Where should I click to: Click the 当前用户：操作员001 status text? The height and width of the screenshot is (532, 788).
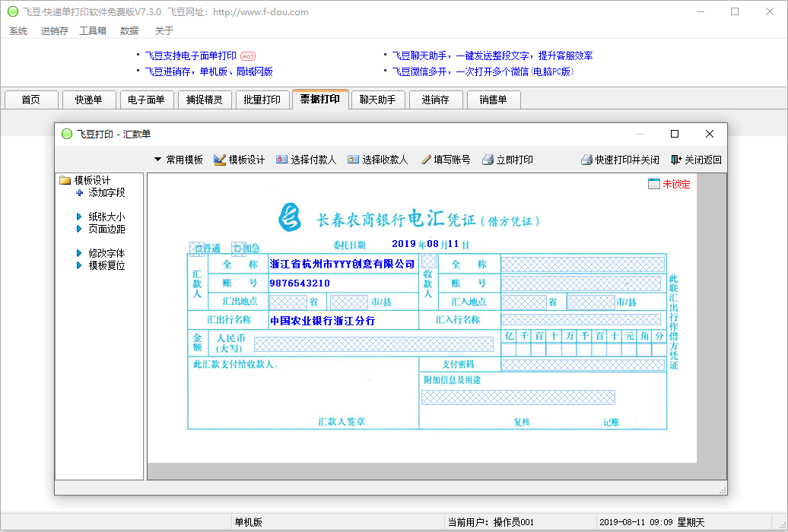click(491, 522)
